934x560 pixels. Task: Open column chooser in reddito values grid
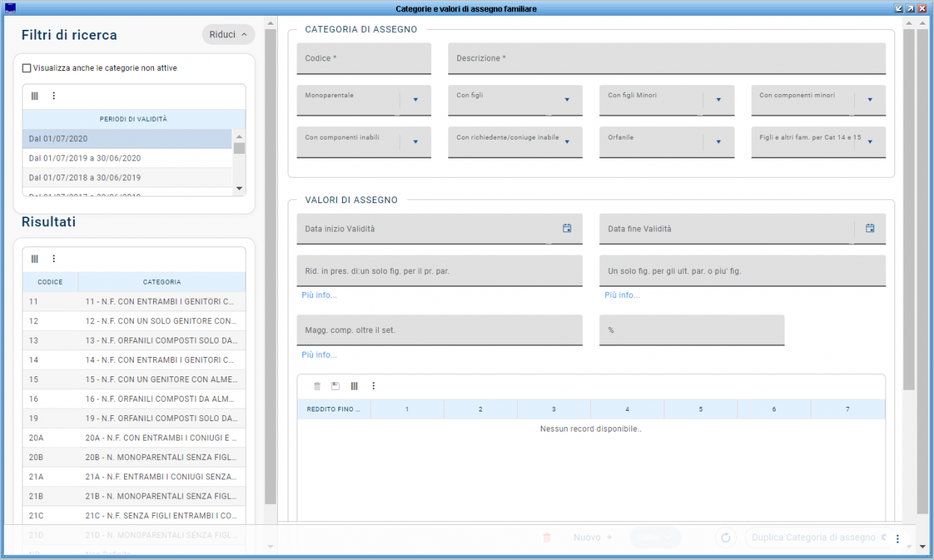pos(354,386)
